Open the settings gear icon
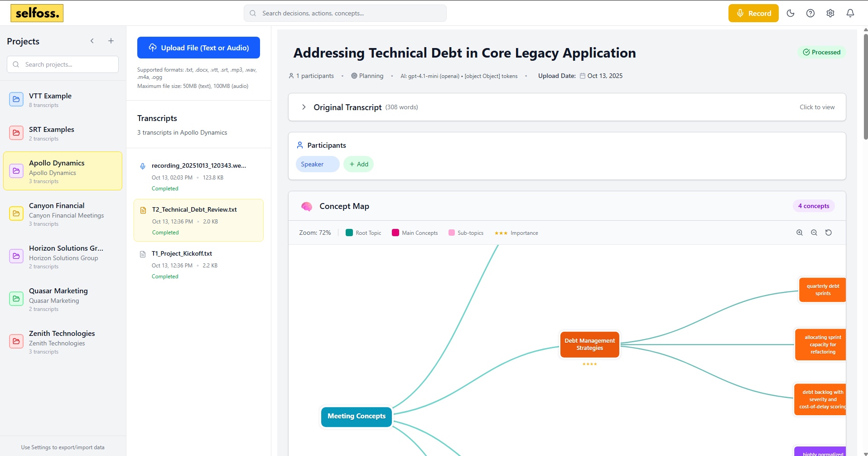Image resolution: width=868 pixels, height=456 pixels. [x=830, y=13]
